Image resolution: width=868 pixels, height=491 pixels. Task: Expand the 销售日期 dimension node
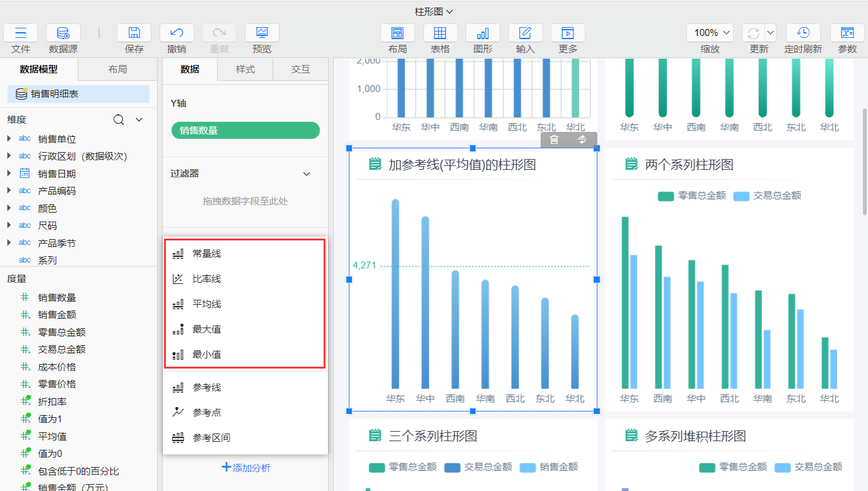click(9, 174)
